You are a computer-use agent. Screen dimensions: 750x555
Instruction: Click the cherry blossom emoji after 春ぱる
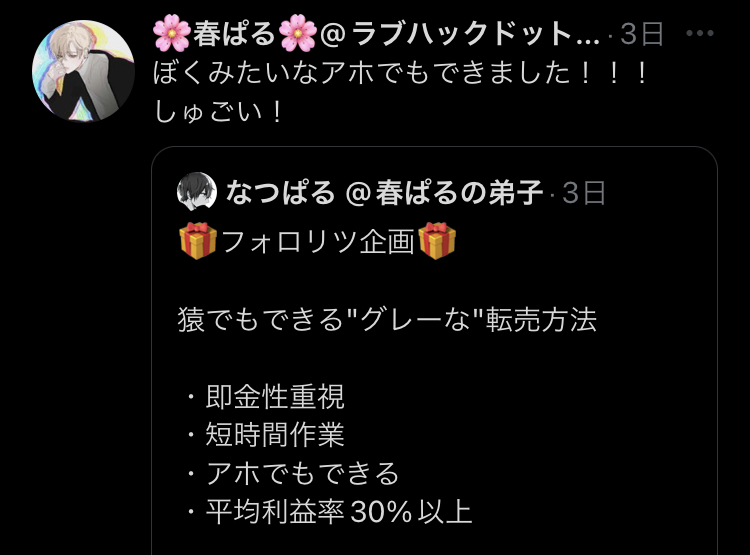click(298, 33)
